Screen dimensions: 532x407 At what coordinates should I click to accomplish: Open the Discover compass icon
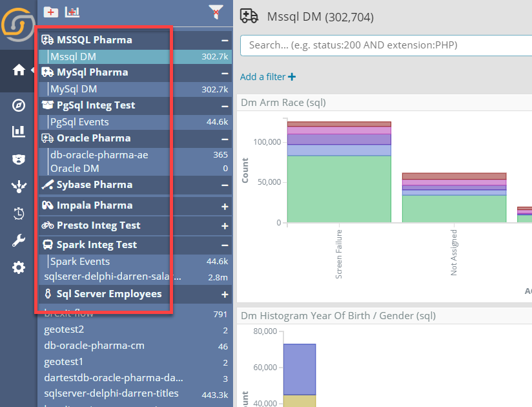(19, 105)
